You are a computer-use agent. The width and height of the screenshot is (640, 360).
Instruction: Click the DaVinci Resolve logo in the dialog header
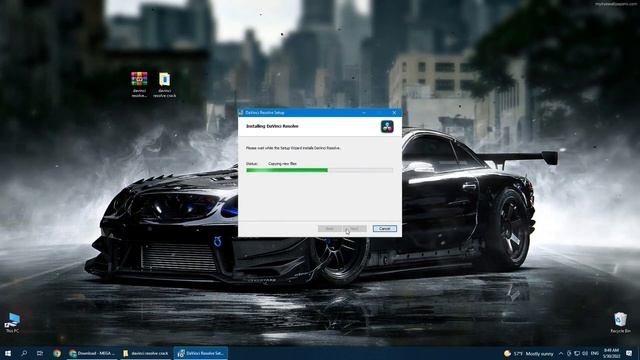click(x=387, y=127)
